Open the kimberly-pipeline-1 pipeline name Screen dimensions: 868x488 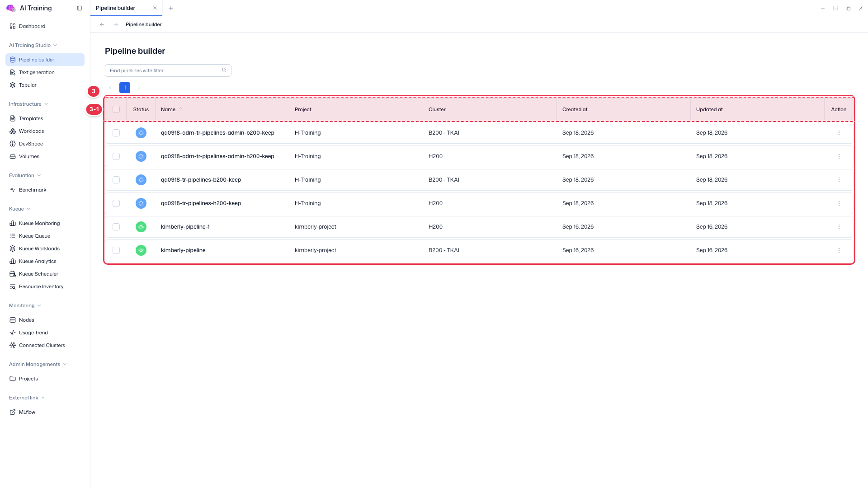point(185,227)
